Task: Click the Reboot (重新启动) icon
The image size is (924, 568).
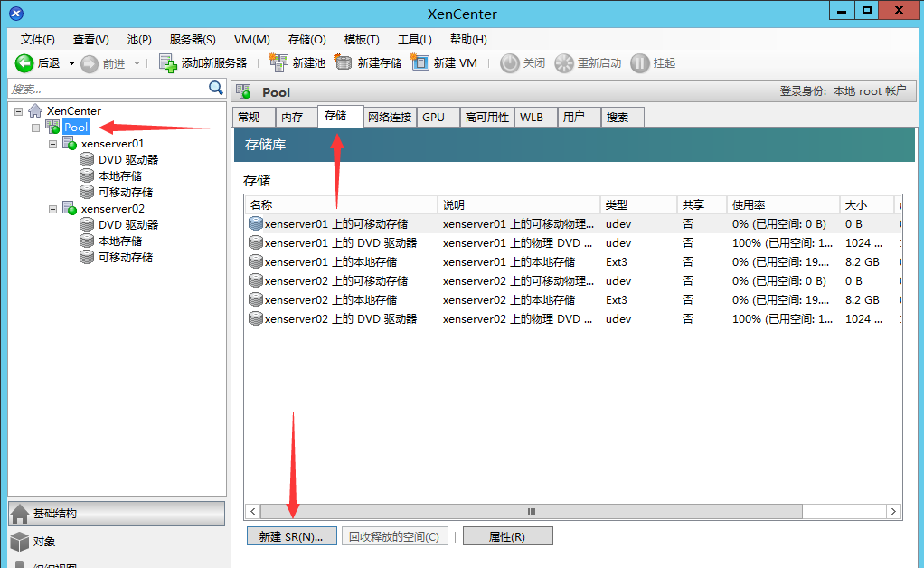Action: 564,63
